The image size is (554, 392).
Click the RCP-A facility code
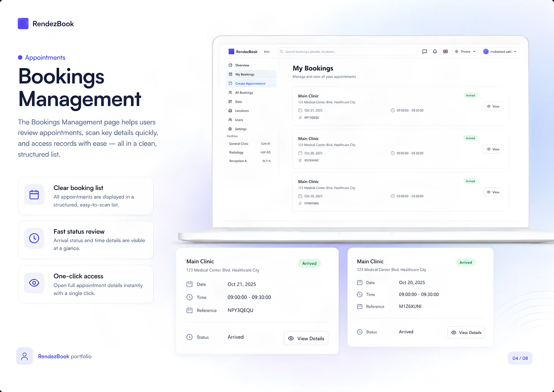[x=266, y=161]
